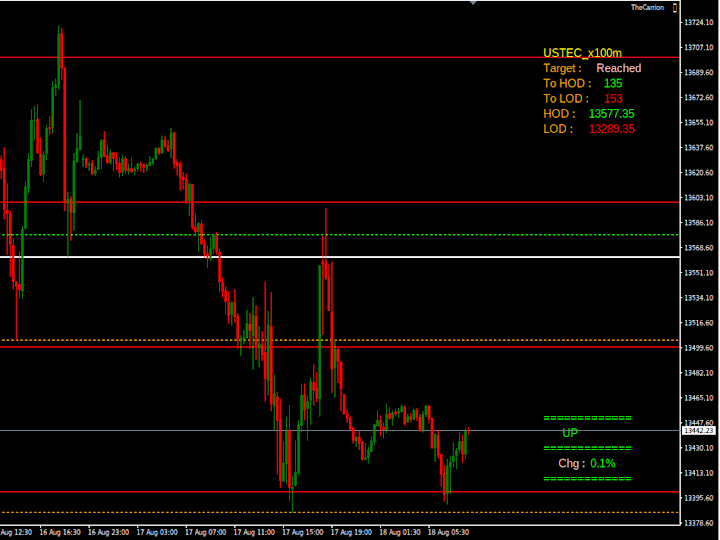The width and height of the screenshot is (720, 540).
Task: Click the 13378.60 price axis label
Action: pos(698,523)
